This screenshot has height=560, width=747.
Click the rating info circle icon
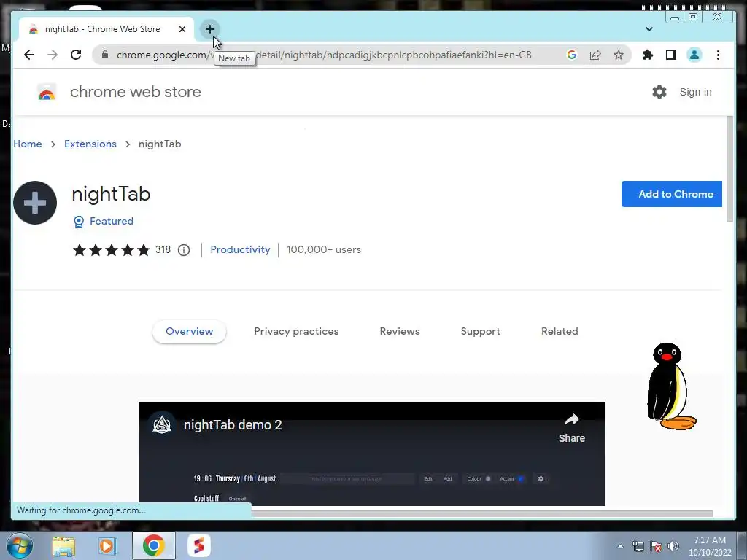[184, 250]
